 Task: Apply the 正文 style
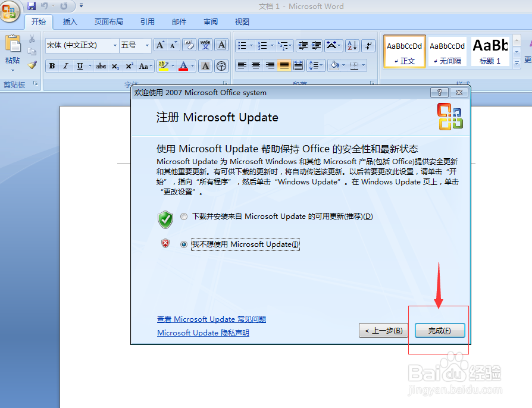405,52
